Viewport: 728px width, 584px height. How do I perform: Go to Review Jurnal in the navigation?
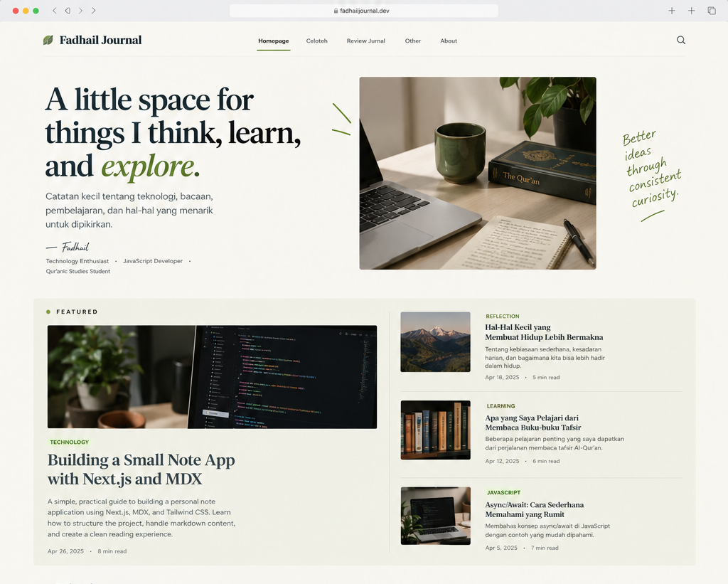click(x=366, y=41)
